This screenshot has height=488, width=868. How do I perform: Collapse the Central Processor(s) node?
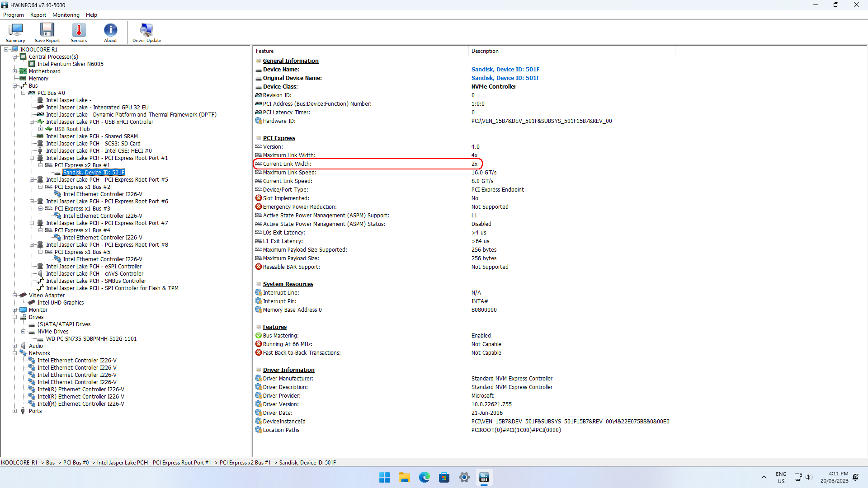pos(15,57)
